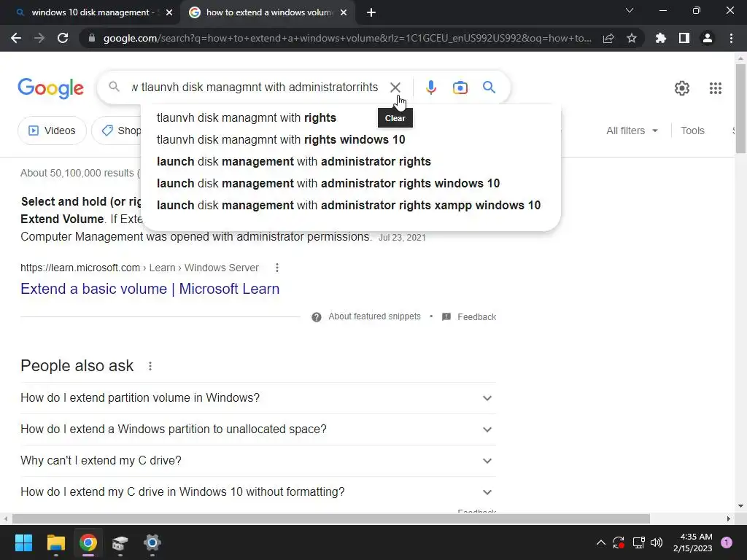This screenshot has height=560, width=747.
Task: Open the Settings gear app in taskbar
Action: coord(152,542)
